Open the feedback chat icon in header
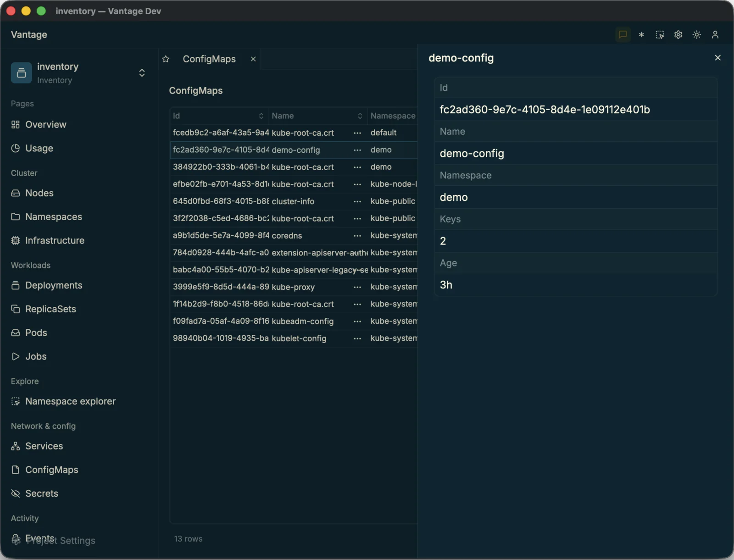Screen dimensions: 734x560 (x=623, y=35)
